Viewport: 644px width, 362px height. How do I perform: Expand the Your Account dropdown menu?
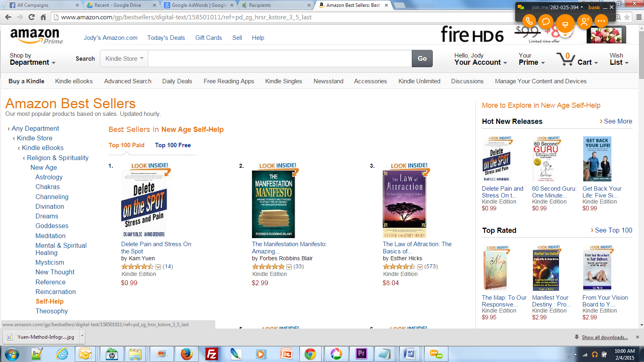(481, 59)
